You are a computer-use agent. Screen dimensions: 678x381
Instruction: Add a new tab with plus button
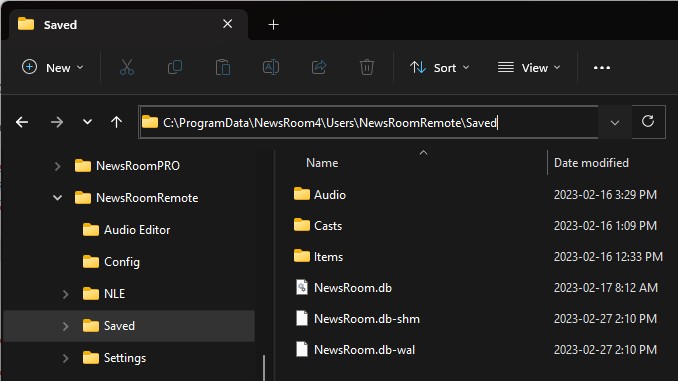pyautogui.click(x=273, y=25)
